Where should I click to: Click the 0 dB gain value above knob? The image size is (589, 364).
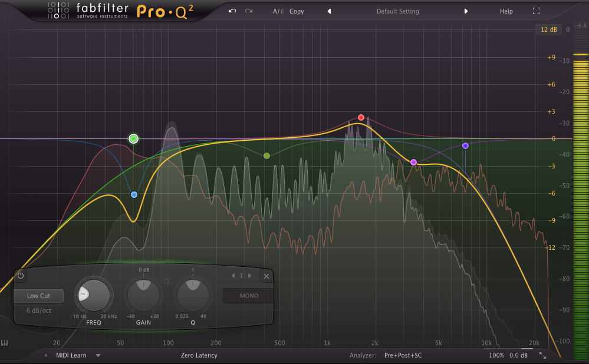(x=143, y=270)
